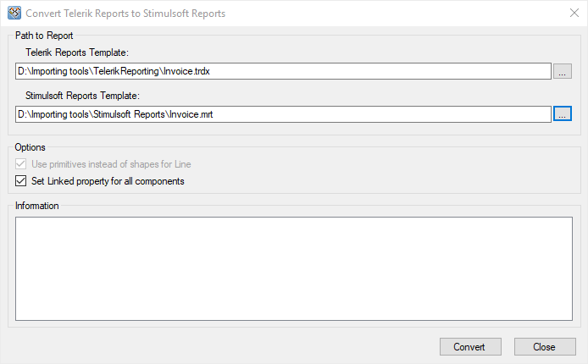Click the Use primitives instead of shapes checkbox

coord(21,164)
